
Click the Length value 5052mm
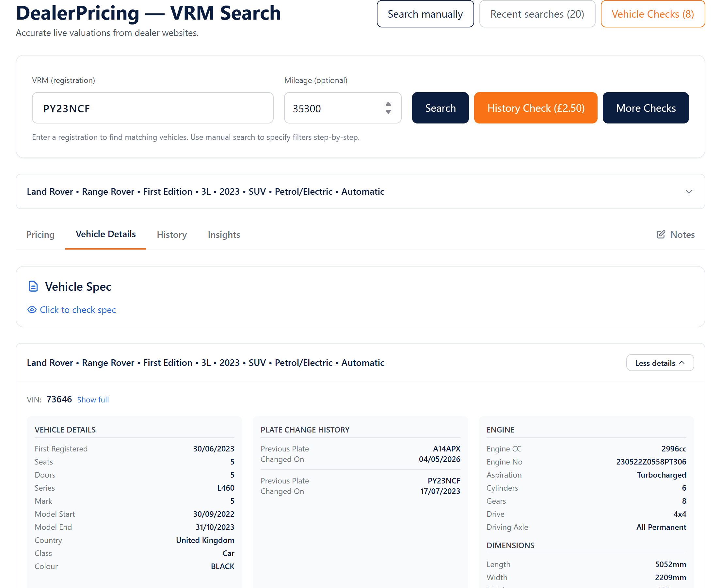[671, 564]
